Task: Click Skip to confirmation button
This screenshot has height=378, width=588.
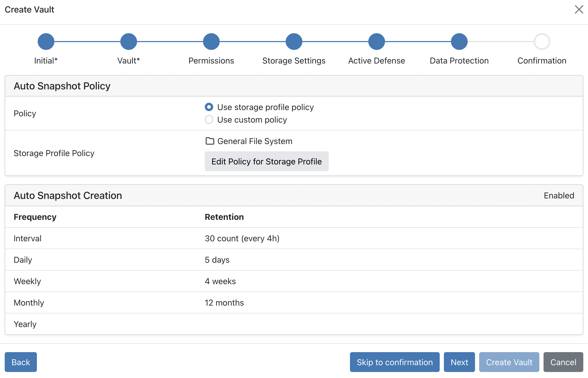Action: 394,362
